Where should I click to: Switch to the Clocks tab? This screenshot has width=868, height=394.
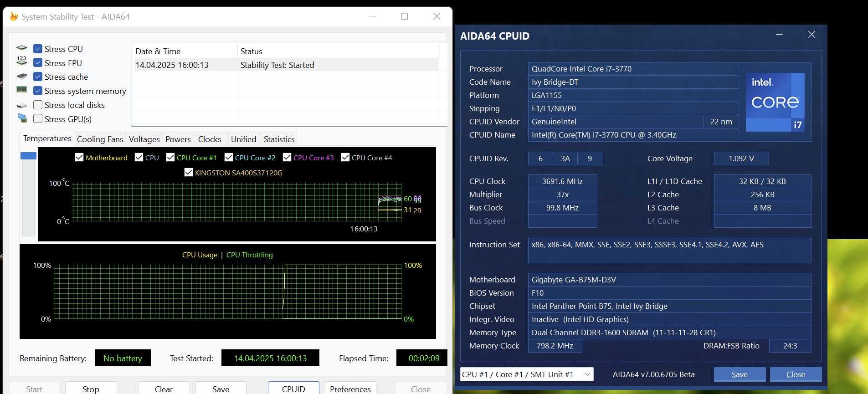pyautogui.click(x=210, y=139)
